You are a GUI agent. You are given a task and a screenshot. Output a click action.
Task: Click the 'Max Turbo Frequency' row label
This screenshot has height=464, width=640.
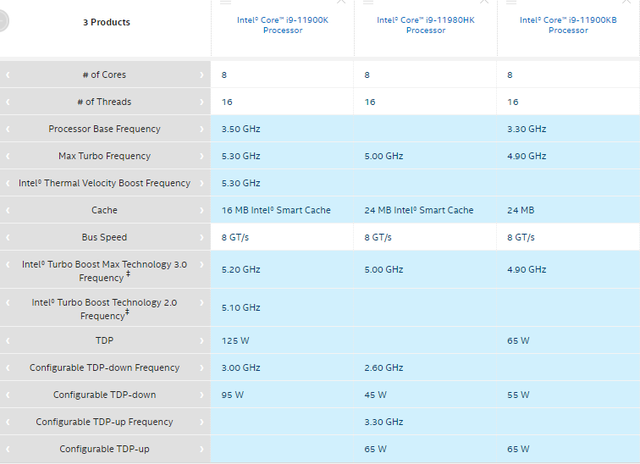click(104, 156)
